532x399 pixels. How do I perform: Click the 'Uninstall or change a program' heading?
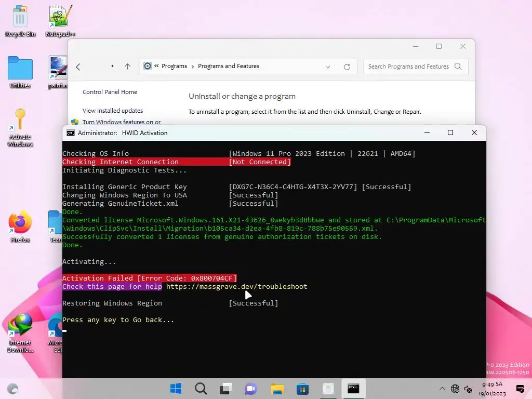pyautogui.click(x=242, y=96)
